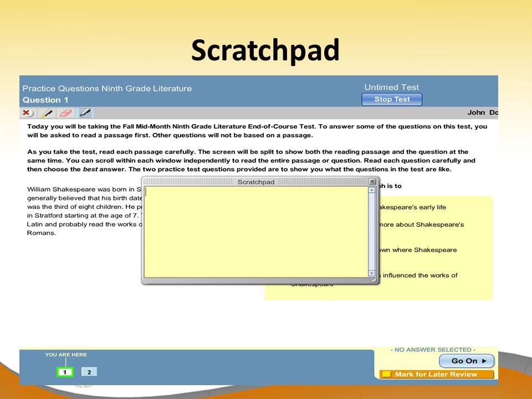Click 'Question 1' header text
The image size is (532, 399).
(45, 100)
